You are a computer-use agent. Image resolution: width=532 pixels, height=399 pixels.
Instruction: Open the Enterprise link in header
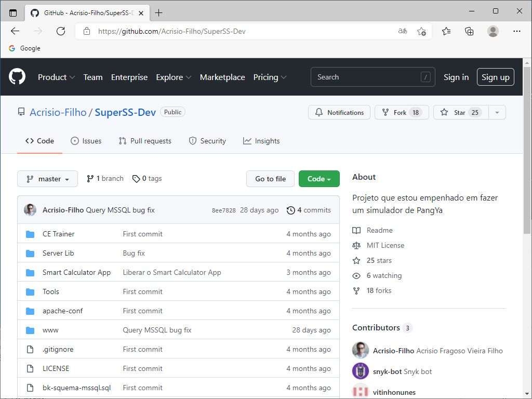[129, 77]
